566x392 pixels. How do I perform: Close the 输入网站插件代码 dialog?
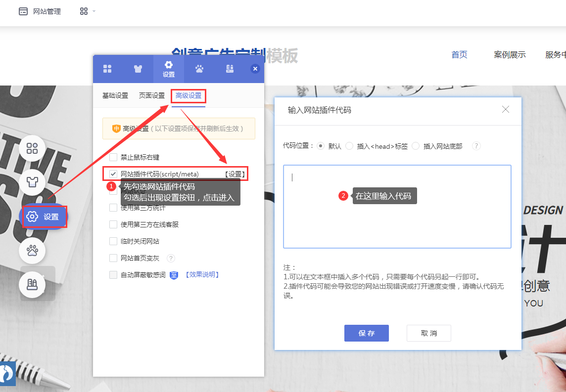point(506,109)
